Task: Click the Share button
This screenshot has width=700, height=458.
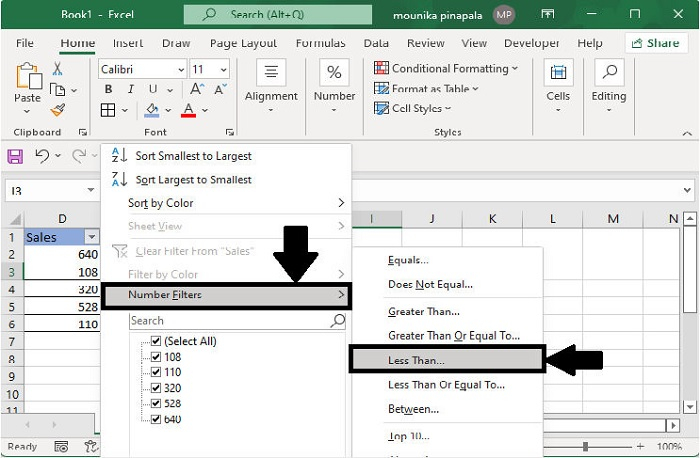Action: tap(656, 43)
